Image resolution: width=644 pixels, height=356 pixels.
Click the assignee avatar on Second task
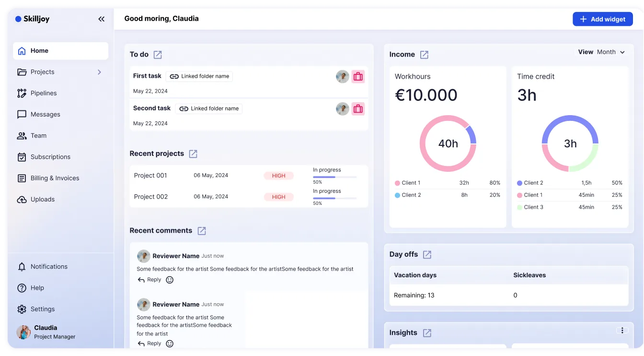343,109
